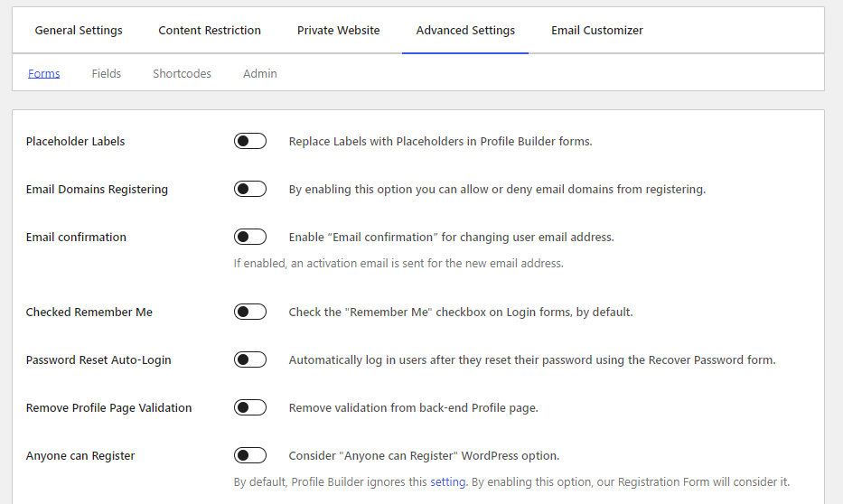Switch to Content Restriction tab
This screenshot has height=504, width=843.
(210, 30)
